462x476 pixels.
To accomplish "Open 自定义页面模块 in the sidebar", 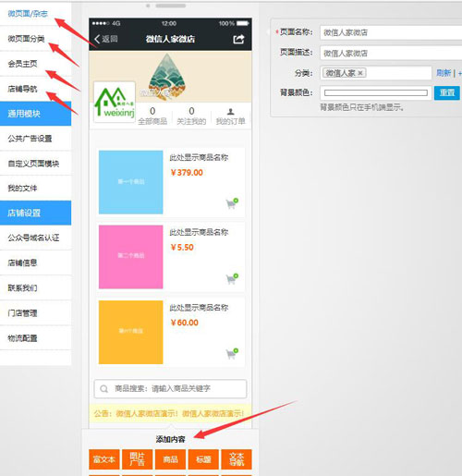I will click(x=33, y=164).
